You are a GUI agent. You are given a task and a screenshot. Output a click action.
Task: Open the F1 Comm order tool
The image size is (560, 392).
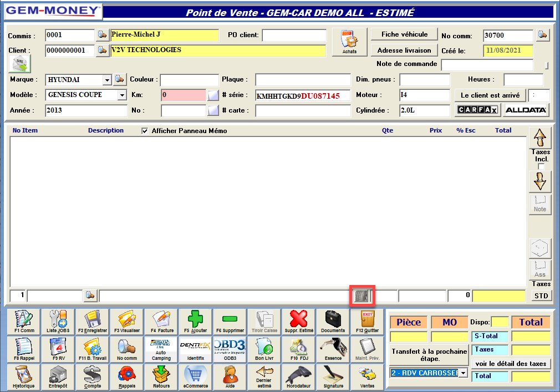[24, 322]
